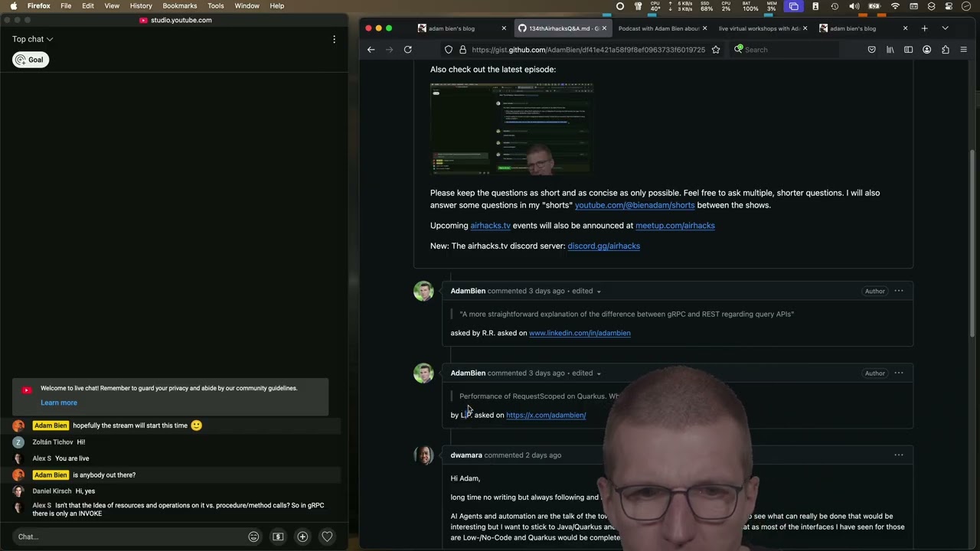Open the Firefox back navigation arrow
Screen dimensions: 980x551
tap(371, 50)
